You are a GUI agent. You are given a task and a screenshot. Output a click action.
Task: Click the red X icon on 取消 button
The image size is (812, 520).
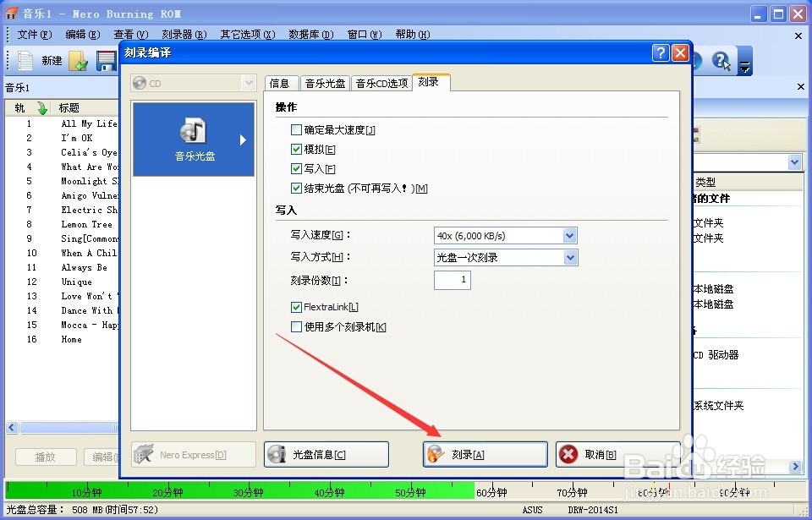(x=568, y=454)
